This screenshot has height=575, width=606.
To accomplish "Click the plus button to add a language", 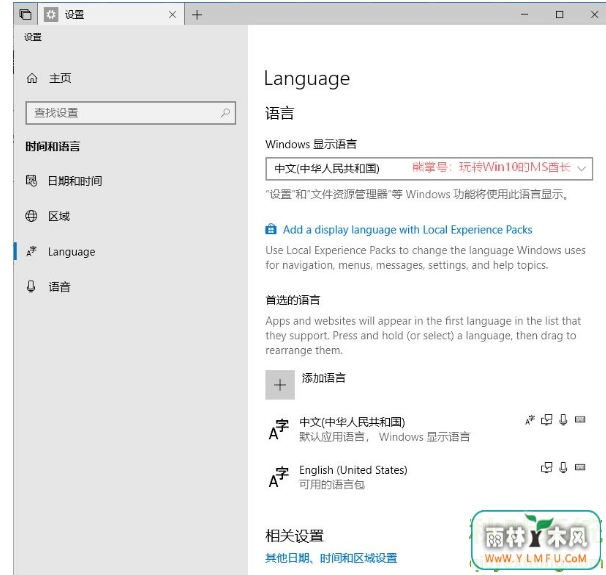I will pos(280,385).
